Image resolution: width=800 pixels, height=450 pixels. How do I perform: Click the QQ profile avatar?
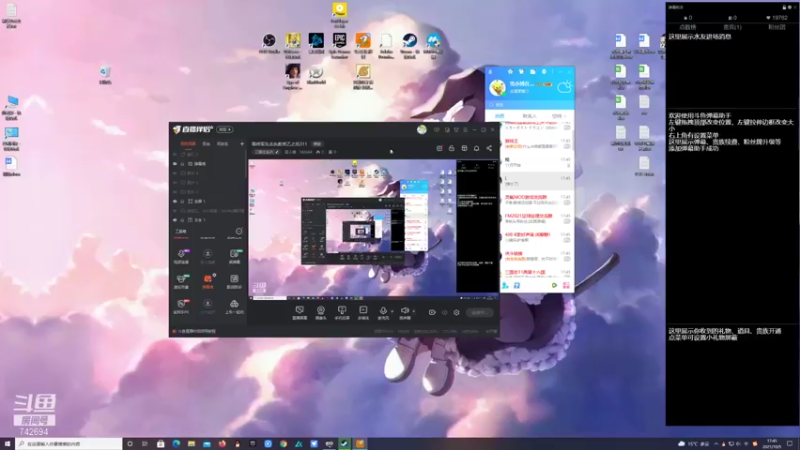497,88
